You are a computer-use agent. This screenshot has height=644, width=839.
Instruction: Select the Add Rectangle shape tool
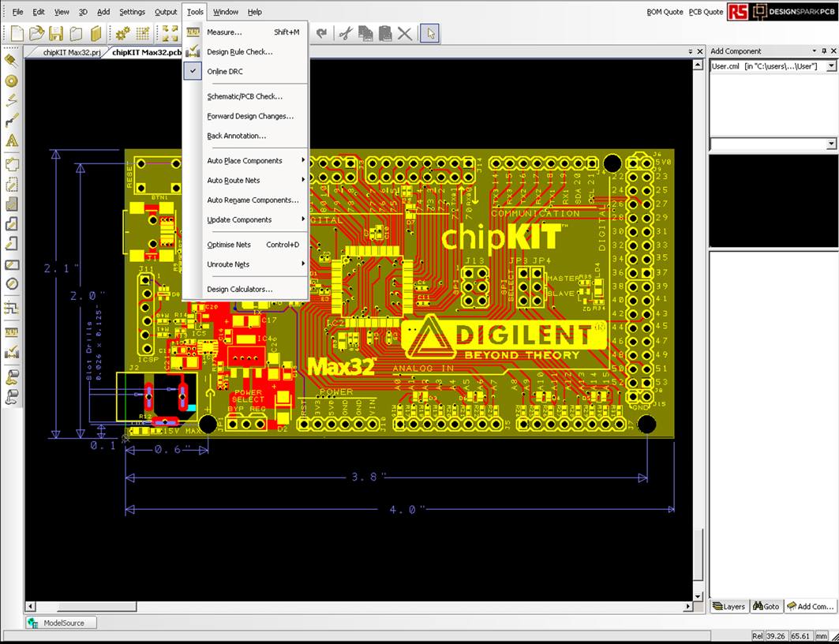(12, 264)
